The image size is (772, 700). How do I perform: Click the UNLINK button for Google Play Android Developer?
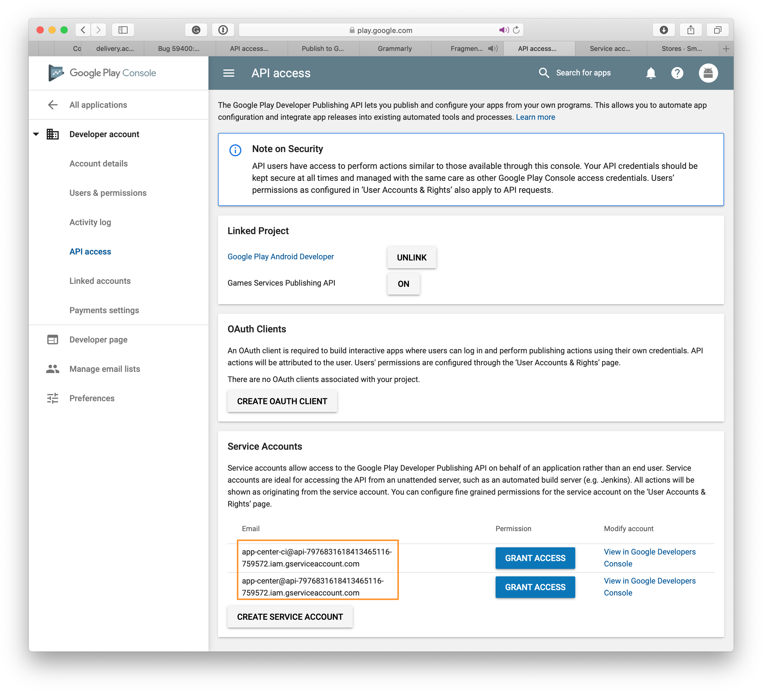point(411,257)
